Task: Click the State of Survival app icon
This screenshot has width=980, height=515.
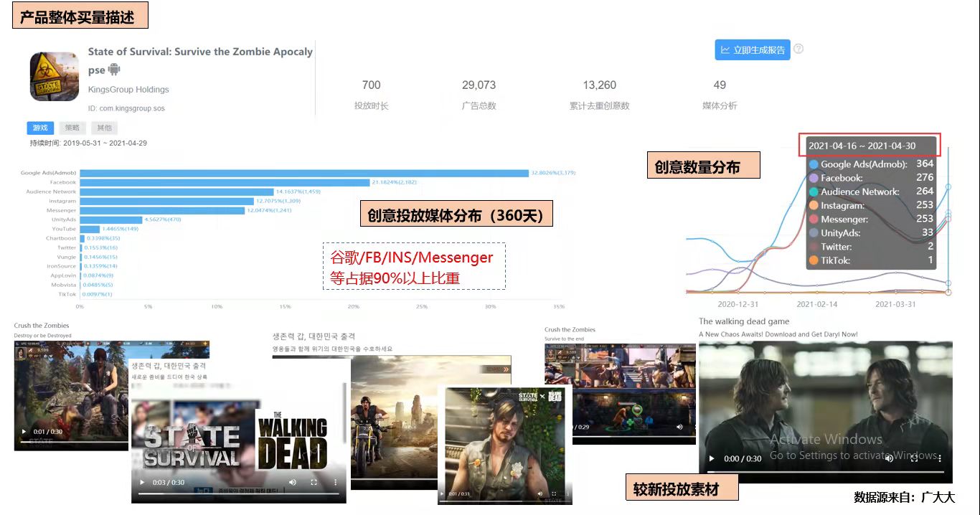Action: pos(55,76)
